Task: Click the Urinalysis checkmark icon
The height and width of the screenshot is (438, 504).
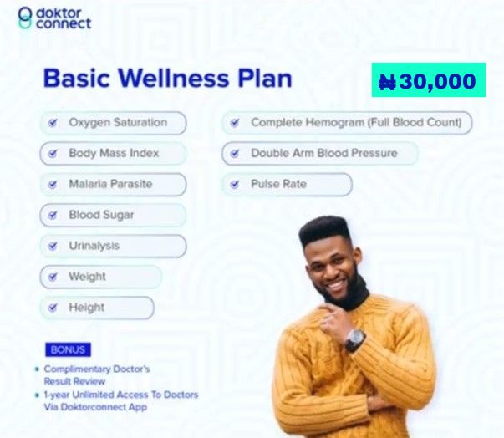Action: 53,246
